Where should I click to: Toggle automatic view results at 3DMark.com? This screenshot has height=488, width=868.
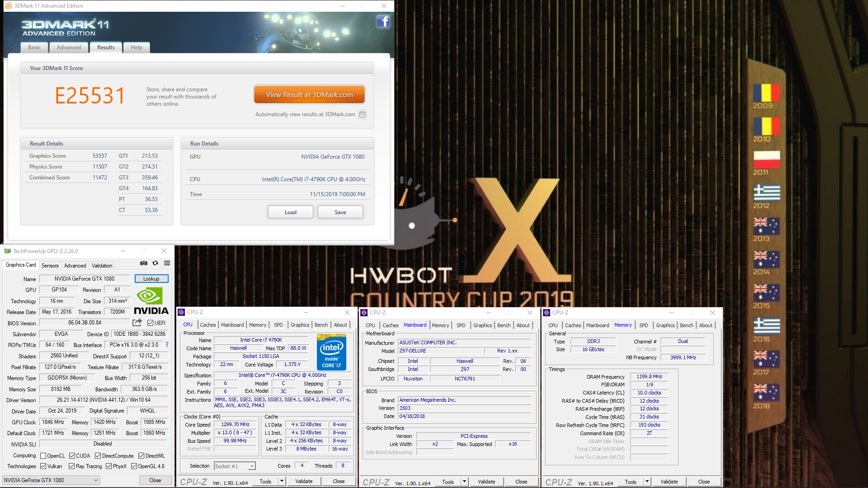[362, 115]
